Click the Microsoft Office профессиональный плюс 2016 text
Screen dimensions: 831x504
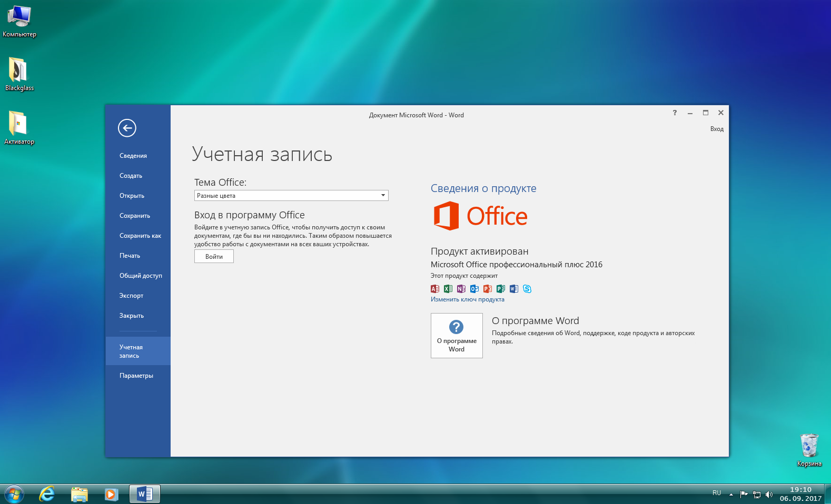[517, 265]
